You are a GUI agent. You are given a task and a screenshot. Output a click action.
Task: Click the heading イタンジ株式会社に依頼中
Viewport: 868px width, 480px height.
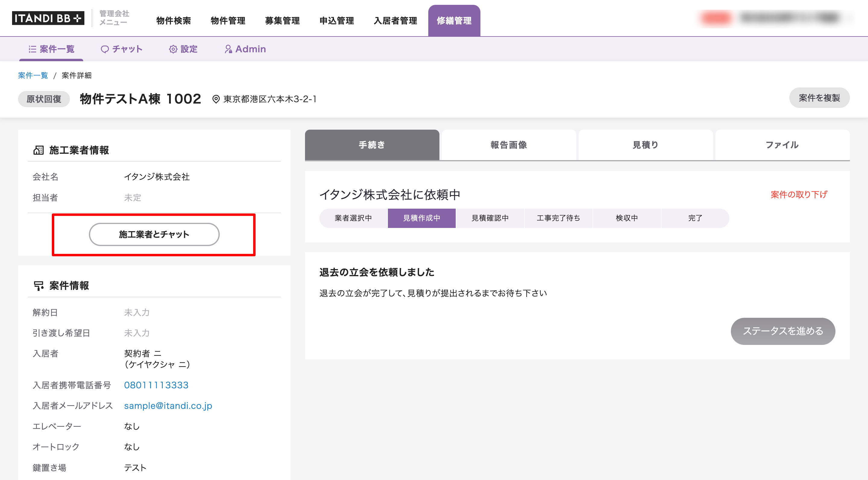click(x=389, y=194)
